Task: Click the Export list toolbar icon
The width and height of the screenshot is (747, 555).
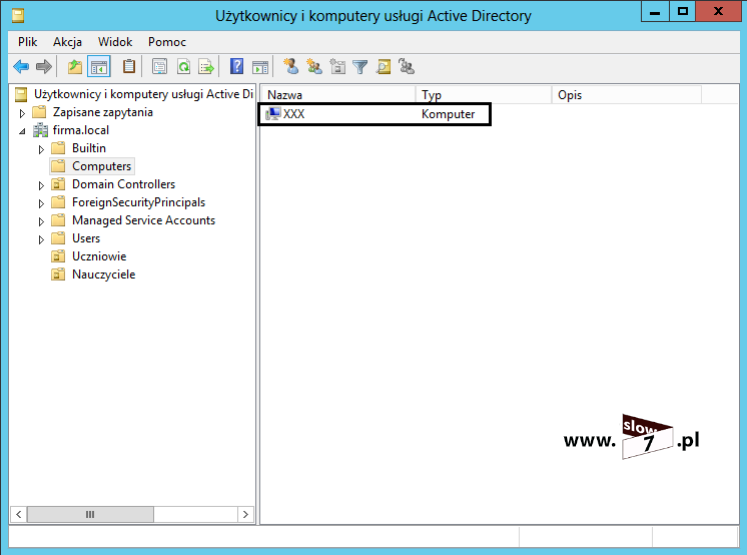Action: (205, 67)
